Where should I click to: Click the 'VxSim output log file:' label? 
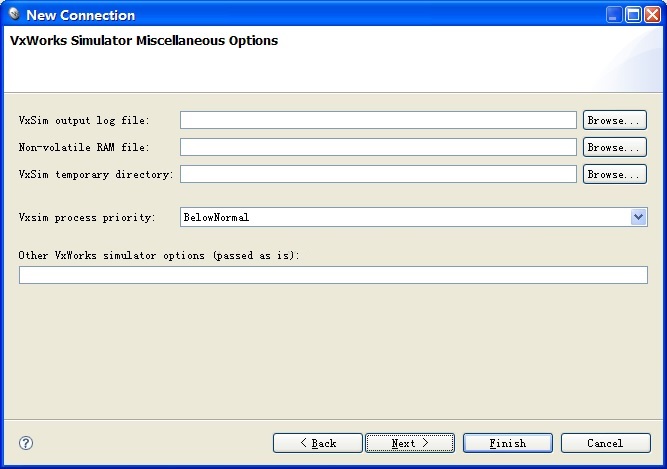point(84,121)
